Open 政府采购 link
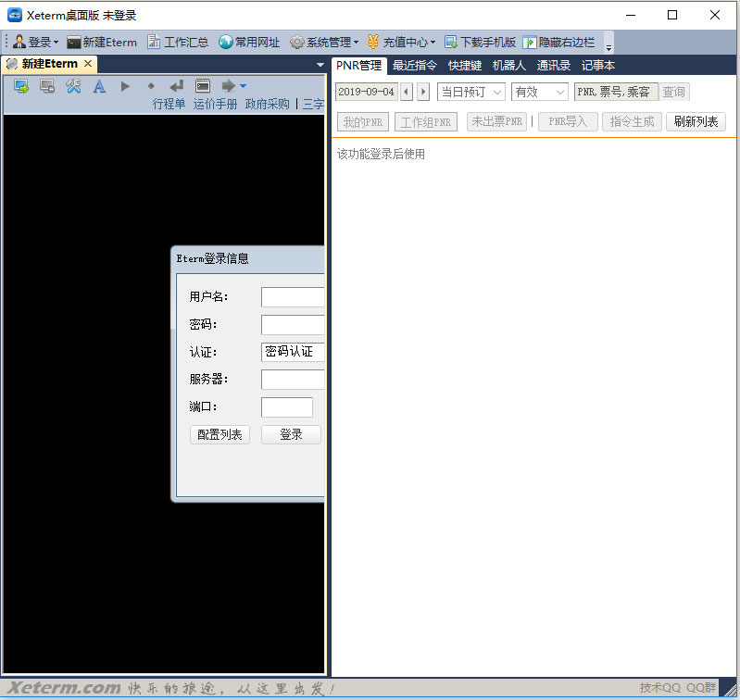 [267, 104]
